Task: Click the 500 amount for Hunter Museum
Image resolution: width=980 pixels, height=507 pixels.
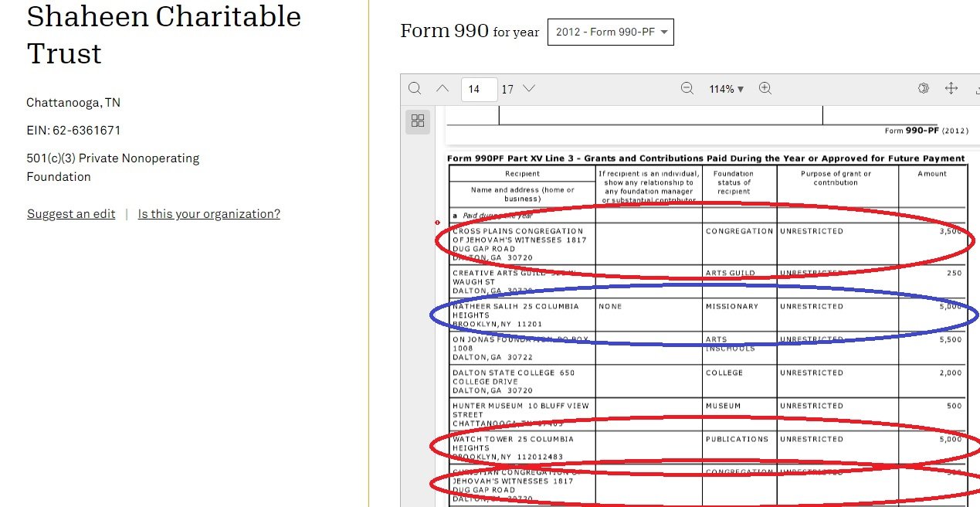Action: [955, 406]
